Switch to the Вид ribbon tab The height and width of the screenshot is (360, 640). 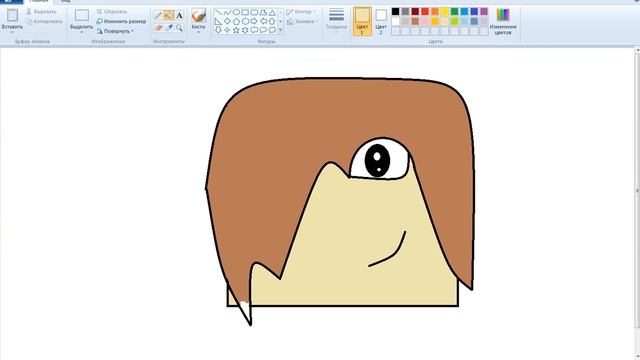point(65,2)
